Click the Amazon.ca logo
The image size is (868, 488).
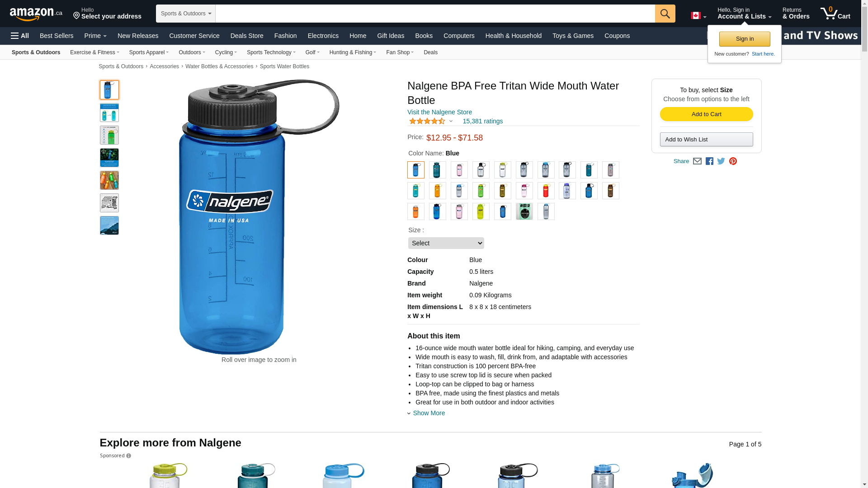[36, 14]
